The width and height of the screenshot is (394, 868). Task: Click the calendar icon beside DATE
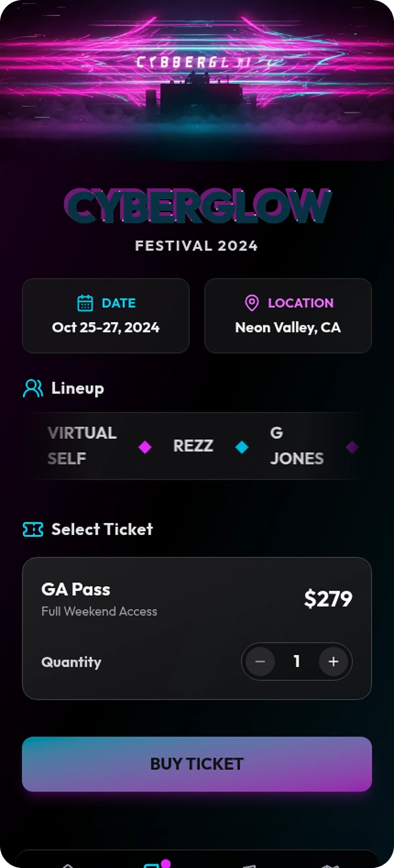pyautogui.click(x=85, y=303)
